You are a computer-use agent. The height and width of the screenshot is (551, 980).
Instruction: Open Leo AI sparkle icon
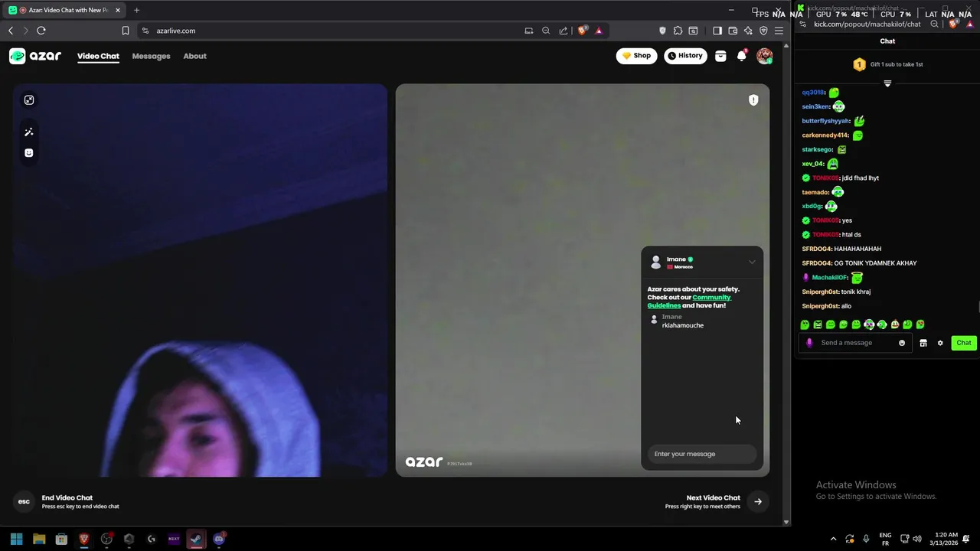point(748,31)
